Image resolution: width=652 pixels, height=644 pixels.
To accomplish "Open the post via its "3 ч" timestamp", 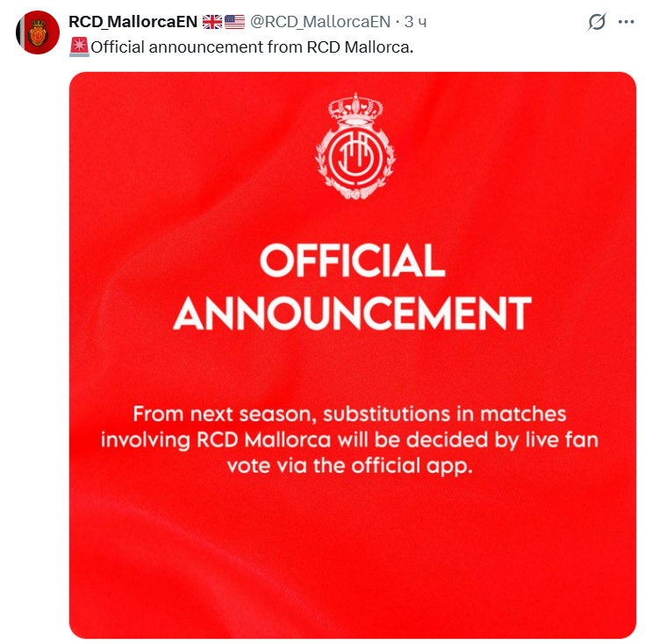I will [415, 22].
